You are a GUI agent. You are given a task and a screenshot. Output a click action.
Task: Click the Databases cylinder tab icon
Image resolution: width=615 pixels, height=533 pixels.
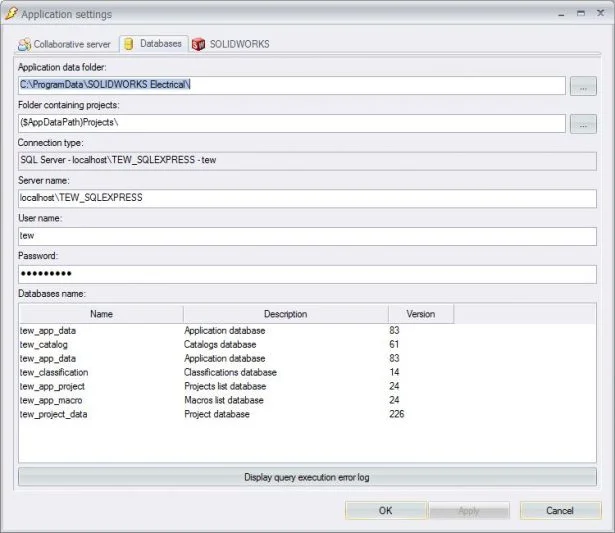click(128, 44)
